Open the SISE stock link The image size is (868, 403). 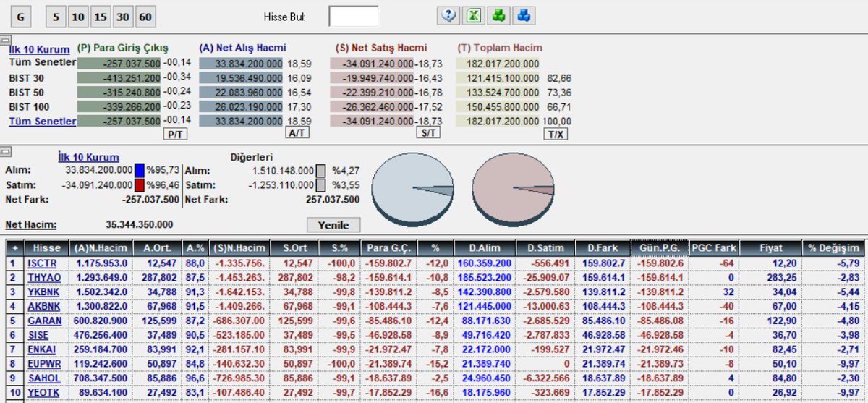pyautogui.click(x=39, y=335)
